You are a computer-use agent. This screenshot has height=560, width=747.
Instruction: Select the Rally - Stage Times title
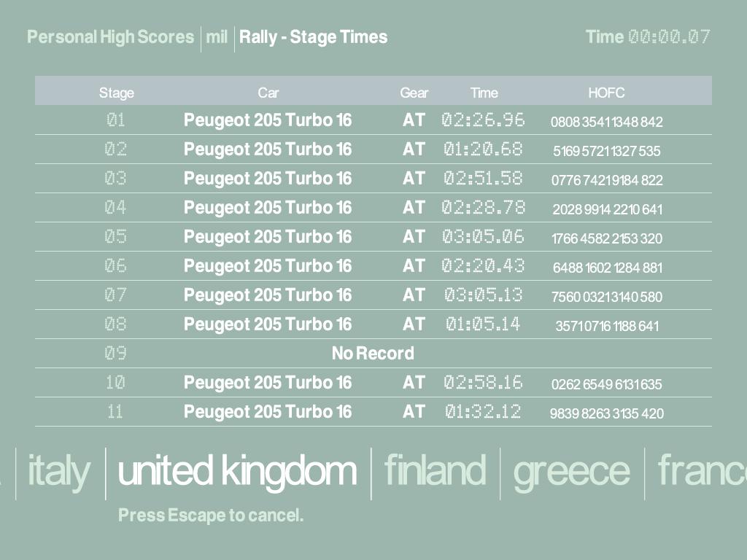tap(313, 37)
